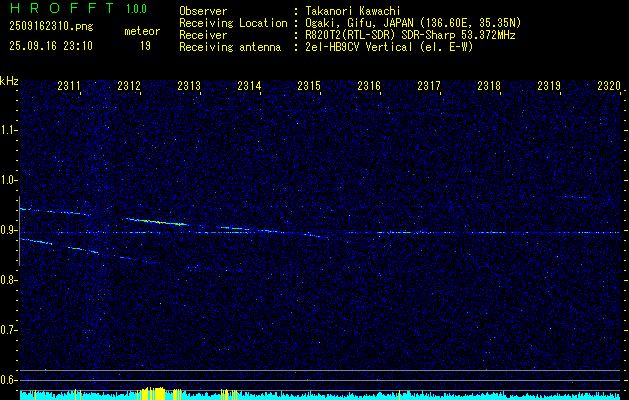This screenshot has width=629, height=400.
Task: Click the 2313 time axis marker
Action: 189,86
